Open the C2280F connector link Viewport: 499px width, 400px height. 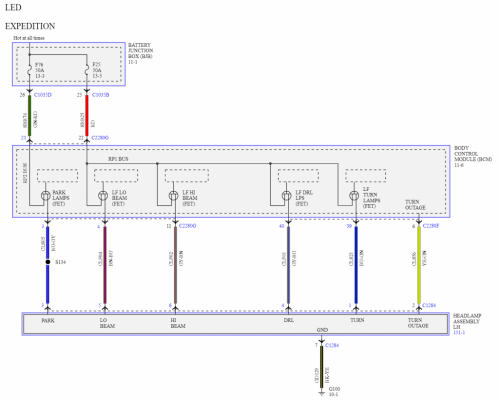pos(431,226)
